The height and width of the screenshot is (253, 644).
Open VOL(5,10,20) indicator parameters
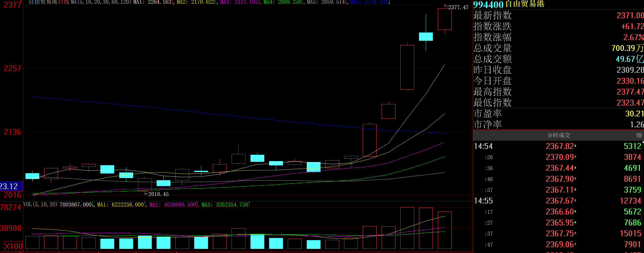click(x=40, y=204)
